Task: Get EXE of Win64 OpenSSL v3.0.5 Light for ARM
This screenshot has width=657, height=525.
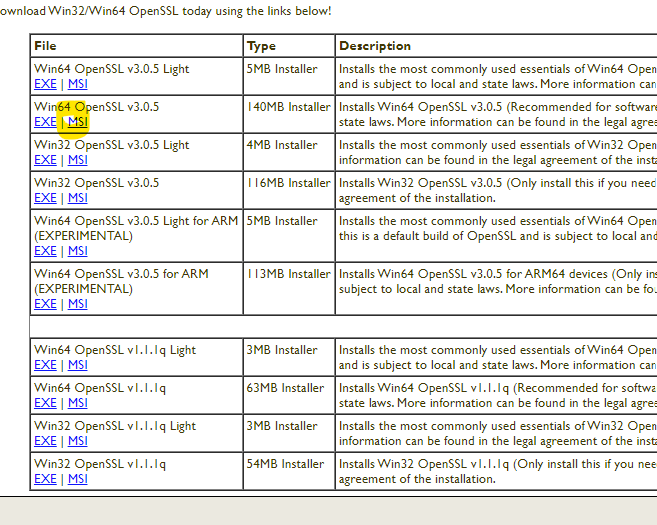Action: pyautogui.click(x=45, y=251)
